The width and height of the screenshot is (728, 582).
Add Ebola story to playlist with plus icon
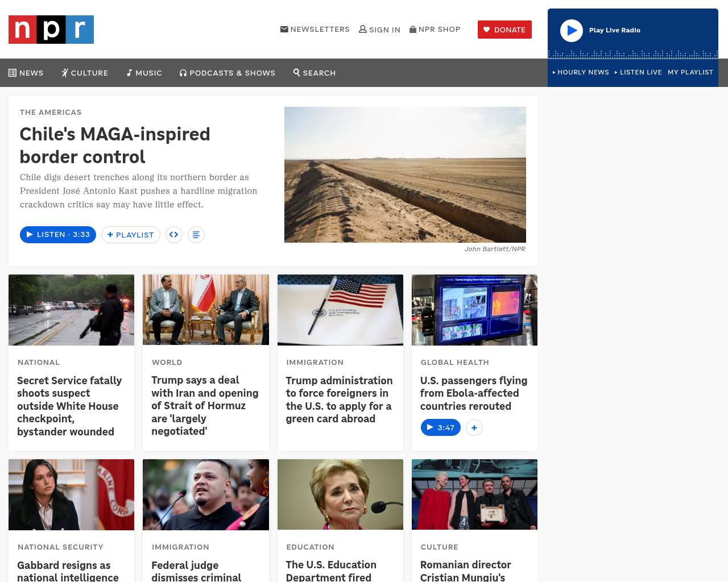(474, 427)
